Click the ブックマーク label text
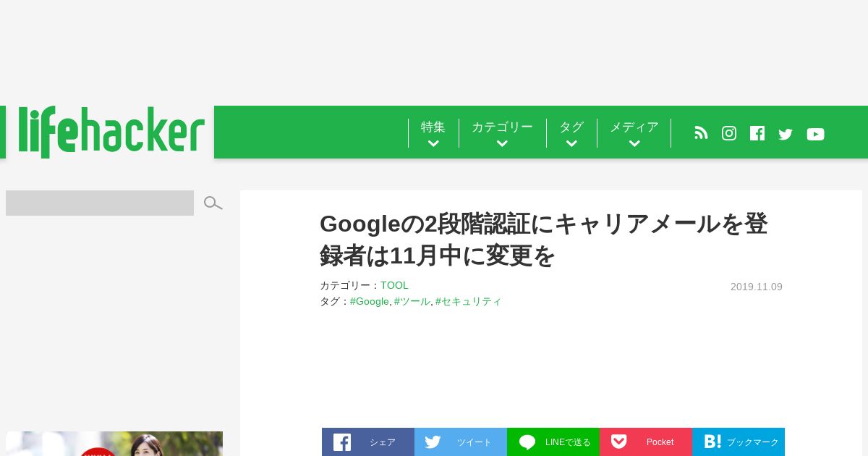 pyautogui.click(x=753, y=442)
